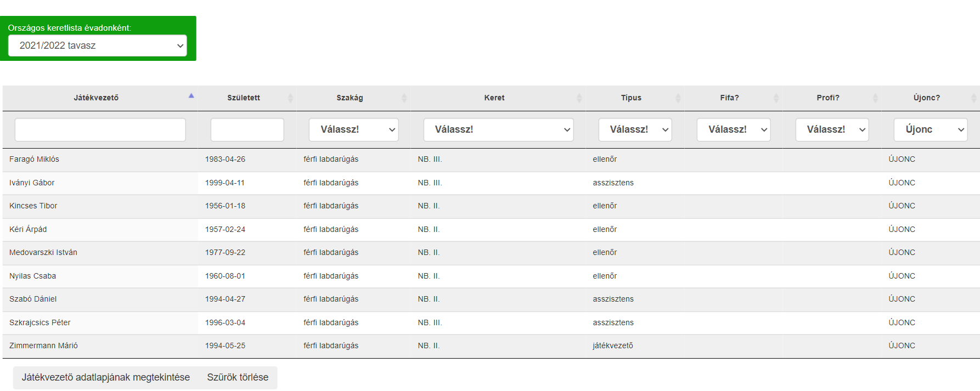
Task: Click birth date 1960-08-01
Action: tap(225, 276)
